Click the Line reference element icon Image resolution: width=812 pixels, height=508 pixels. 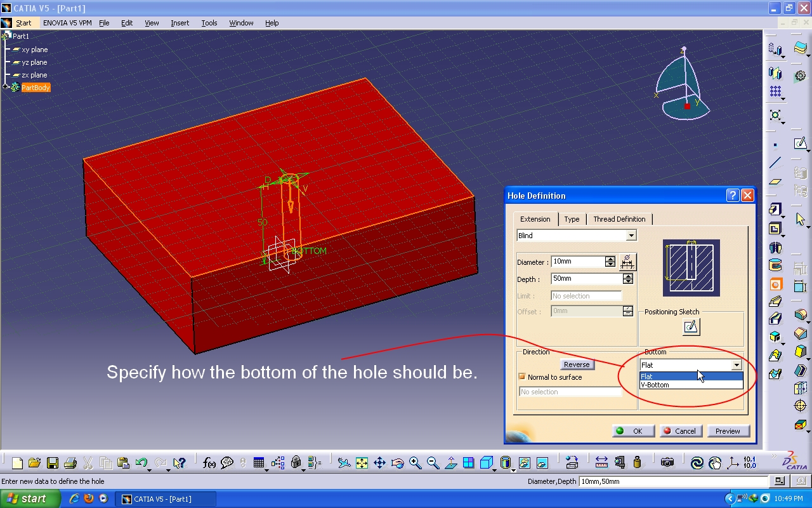click(x=775, y=163)
